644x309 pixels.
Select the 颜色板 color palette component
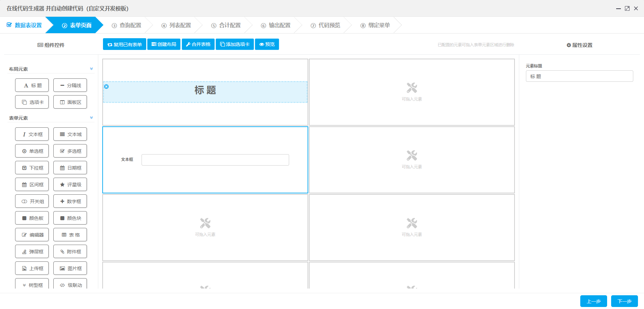tap(32, 218)
